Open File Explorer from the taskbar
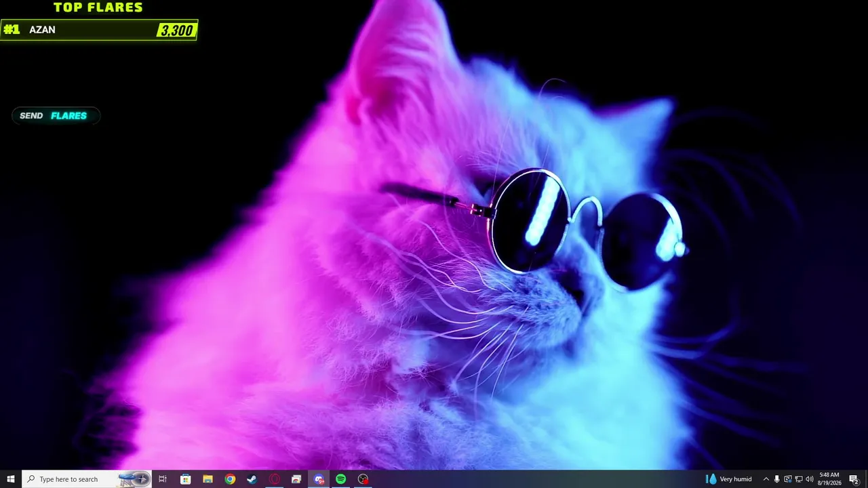 pyautogui.click(x=208, y=479)
